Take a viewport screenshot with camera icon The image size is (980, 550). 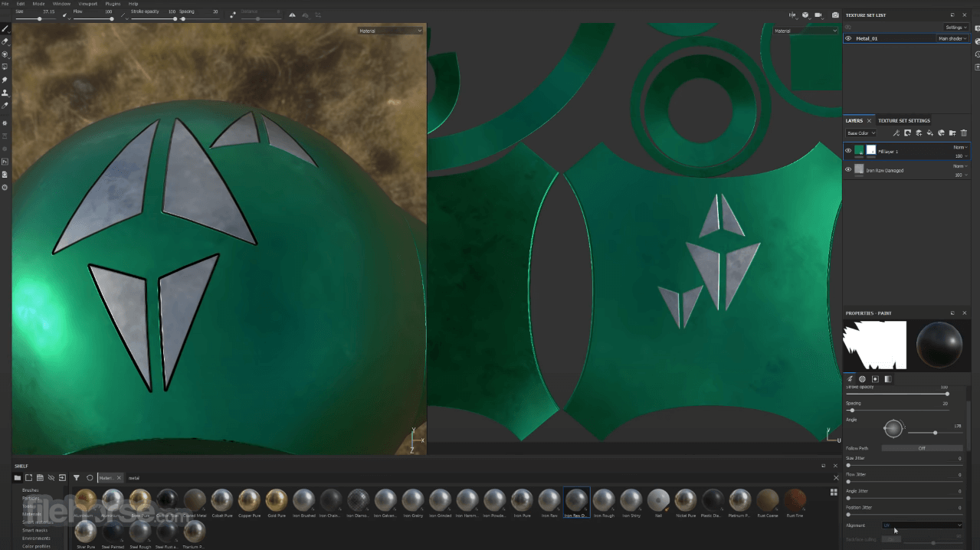pos(835,15)
